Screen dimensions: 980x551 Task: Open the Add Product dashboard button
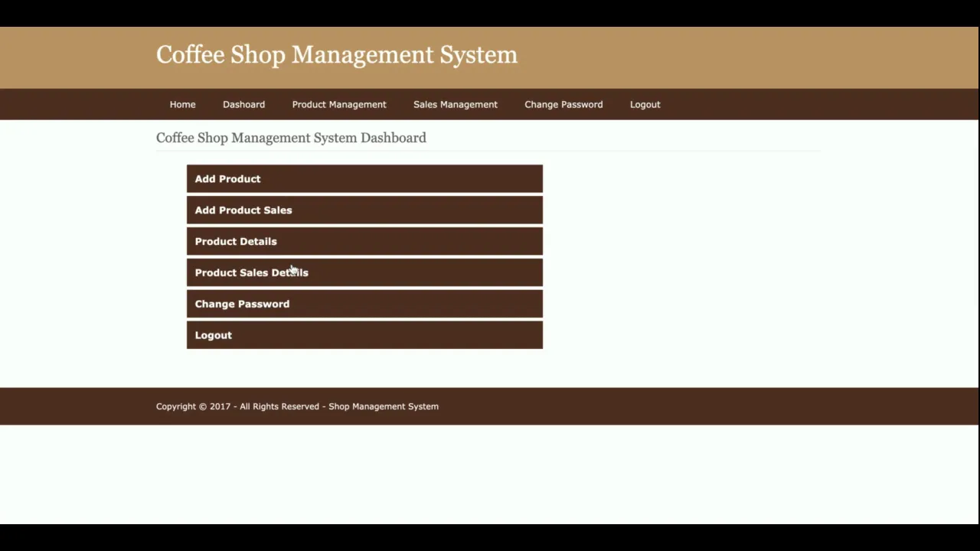pos(364,178)
